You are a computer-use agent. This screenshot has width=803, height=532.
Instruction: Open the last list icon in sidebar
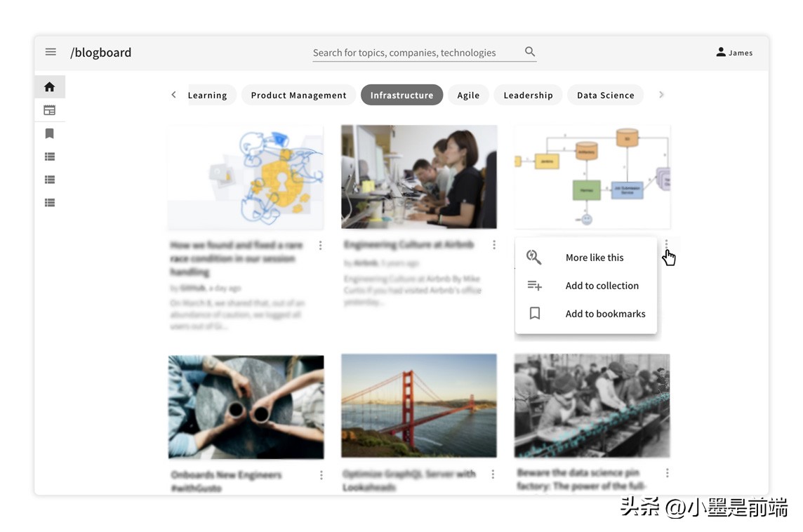(49, 203)
